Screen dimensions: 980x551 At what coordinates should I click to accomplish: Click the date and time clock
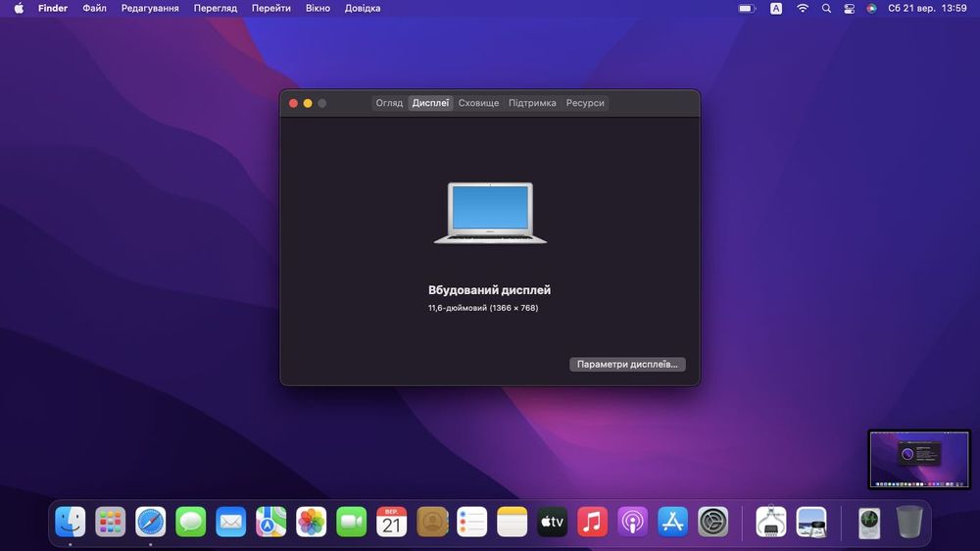pos(927,8)
